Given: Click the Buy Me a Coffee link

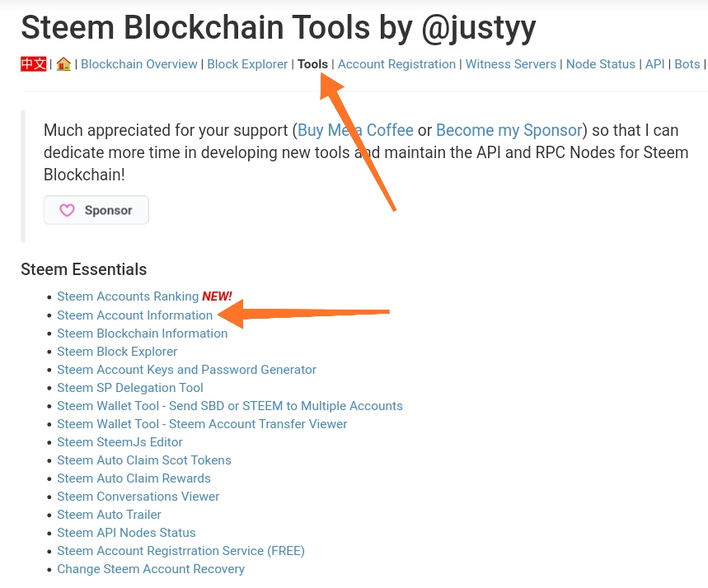Looking at the screenshot, I should pyautogui.click(x=355, y=130).
